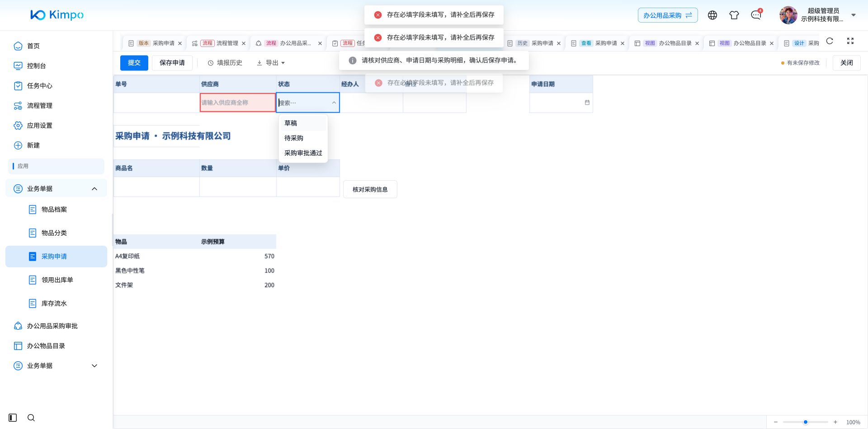
Task: Close the 流程管理 tab
Action: tap(244, 43)
